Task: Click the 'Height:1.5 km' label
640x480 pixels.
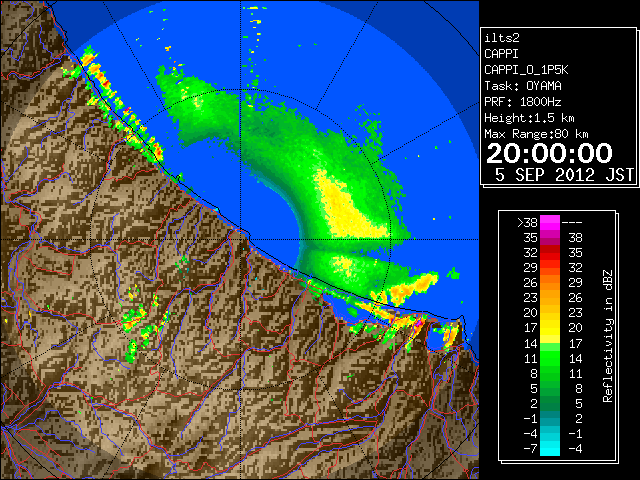Action: (x=529, y=118)
